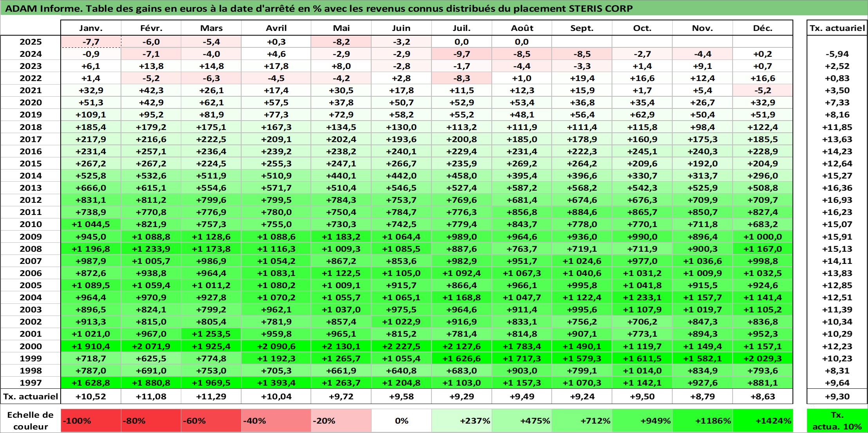Select the +831,1 cell in January 2012
Viewport: 868px width, 433px height.
point(91,200)
